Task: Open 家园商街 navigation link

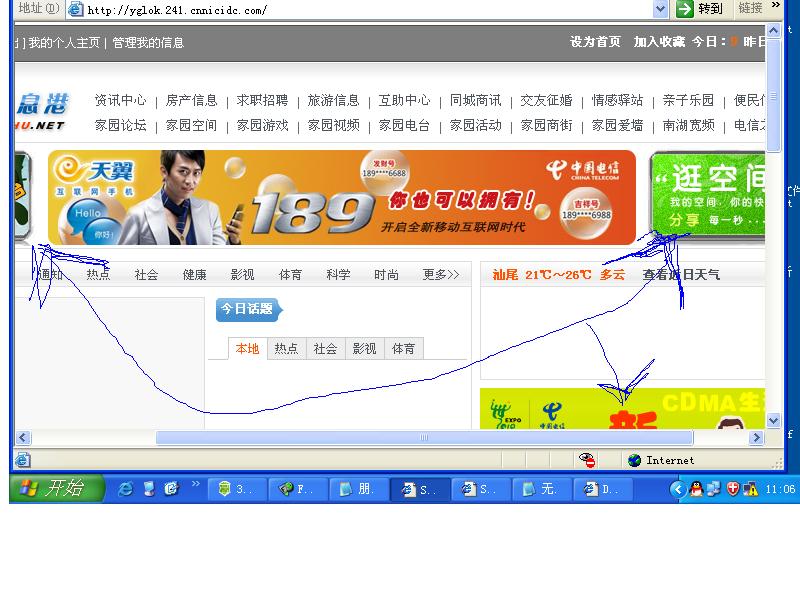Action: click(546, 125)
